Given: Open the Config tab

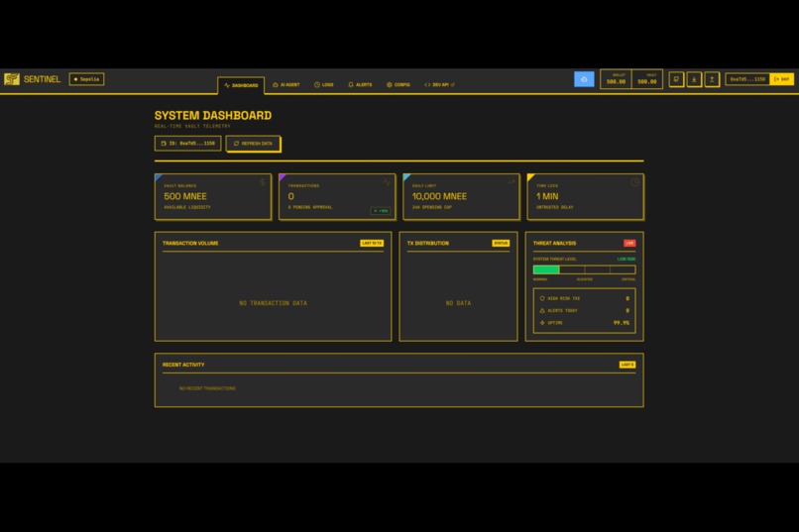Looking at the screenshot, I should pyautogui.click(x=399, y=85).
